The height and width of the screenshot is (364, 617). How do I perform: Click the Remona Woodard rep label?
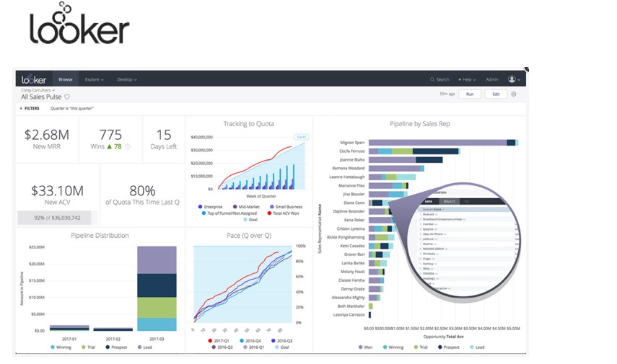click(x=349, y=168)
